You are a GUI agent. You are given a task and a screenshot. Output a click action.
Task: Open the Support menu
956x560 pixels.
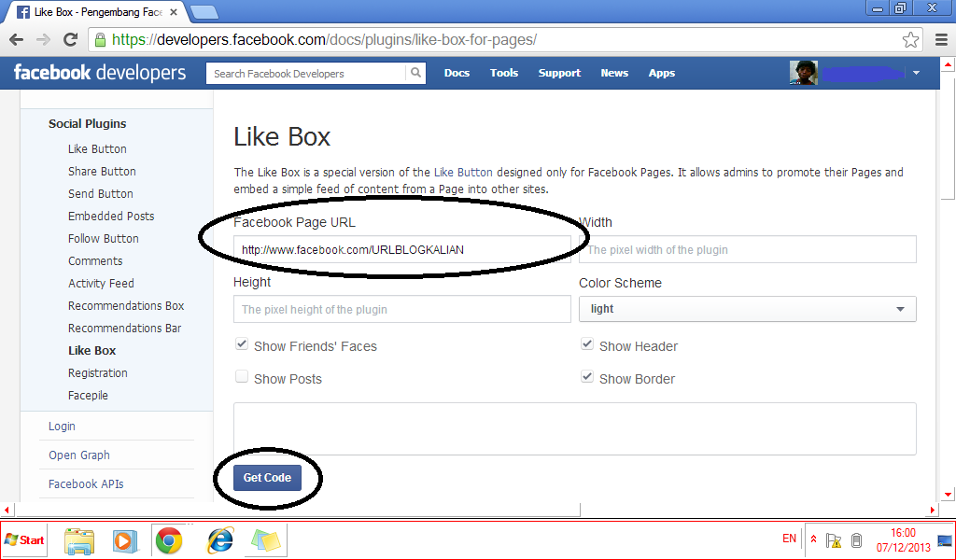click(559, 73)
